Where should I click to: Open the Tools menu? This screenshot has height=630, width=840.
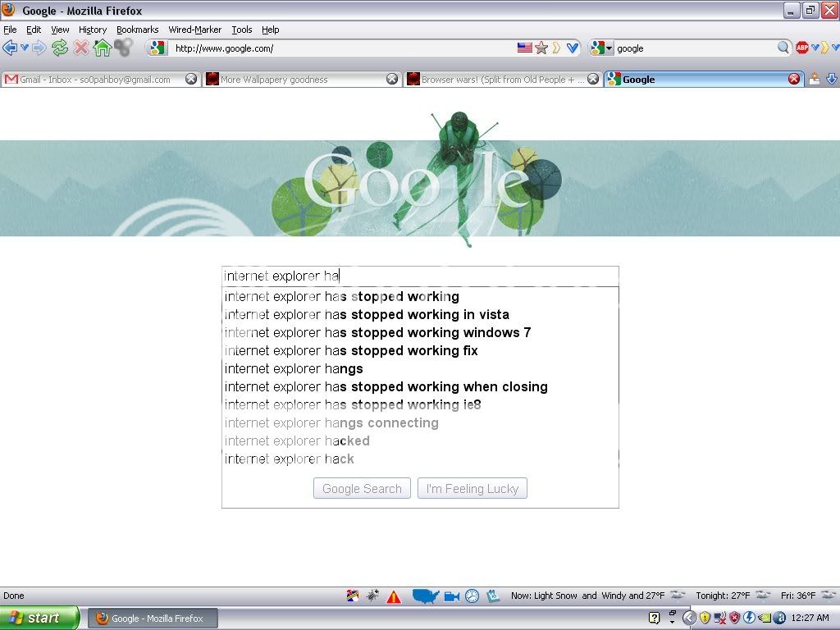[x=242, y=30]
